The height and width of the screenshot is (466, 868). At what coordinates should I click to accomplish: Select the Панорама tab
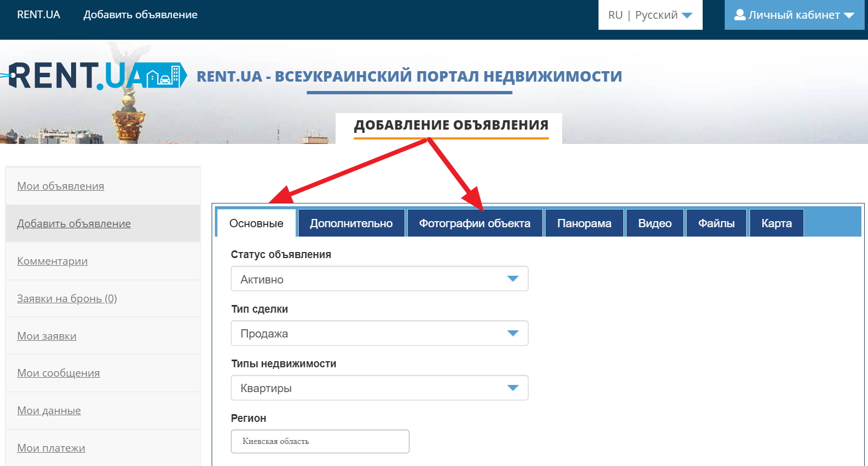(584, 223)
